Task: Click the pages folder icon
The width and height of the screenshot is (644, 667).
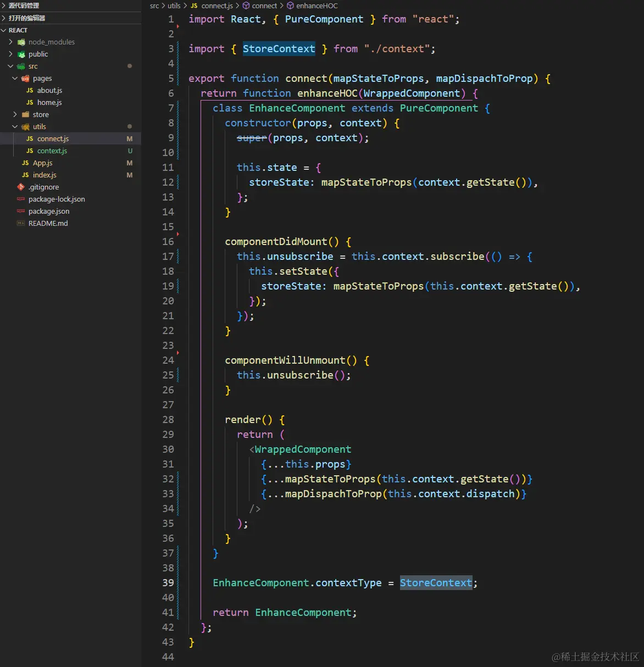Action: click(25, 78)
